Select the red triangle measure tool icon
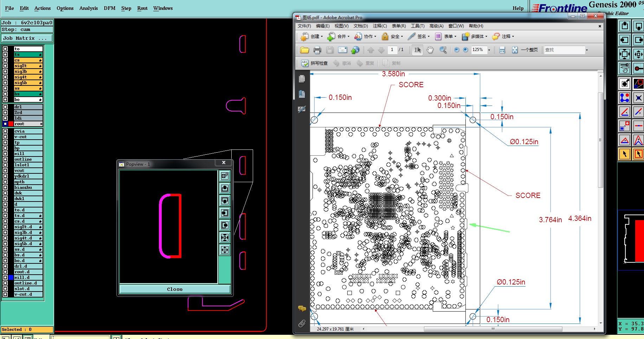 coord(625,140)
